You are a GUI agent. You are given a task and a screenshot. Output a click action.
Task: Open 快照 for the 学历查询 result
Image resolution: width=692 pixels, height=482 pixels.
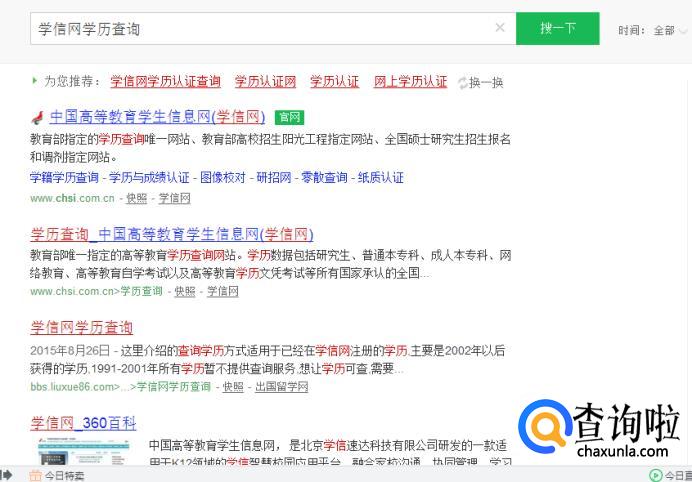click(185, 291)
